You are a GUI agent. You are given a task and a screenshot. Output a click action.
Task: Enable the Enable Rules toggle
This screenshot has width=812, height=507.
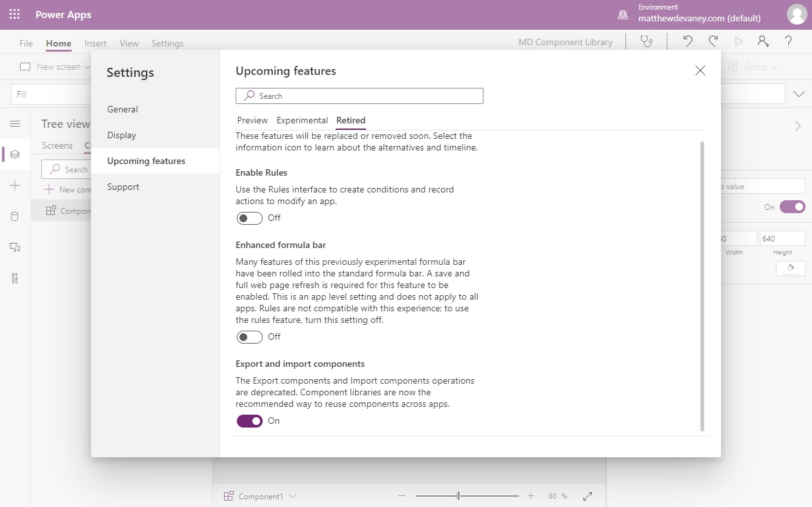tap(250, 218)
